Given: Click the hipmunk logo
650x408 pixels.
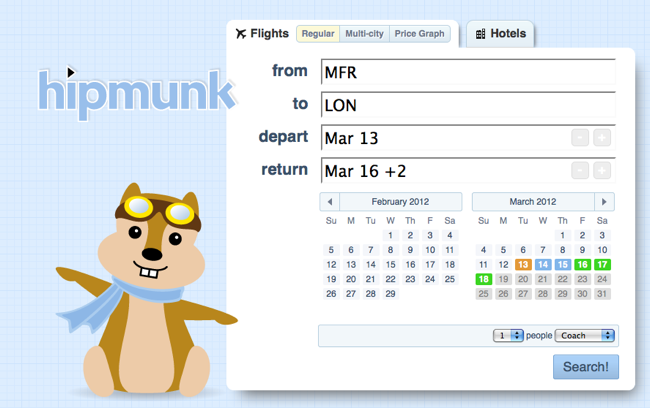Looking at the screenshot, I should tap(137, 90).
